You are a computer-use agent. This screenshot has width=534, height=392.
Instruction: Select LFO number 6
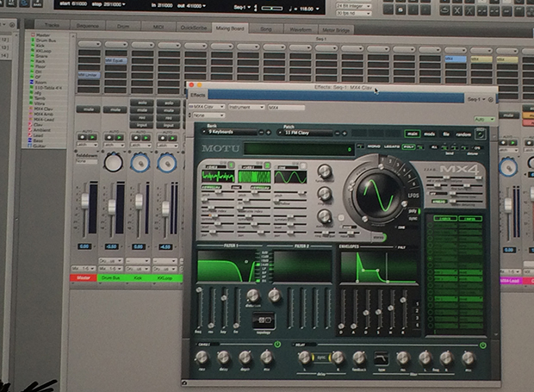413,184
